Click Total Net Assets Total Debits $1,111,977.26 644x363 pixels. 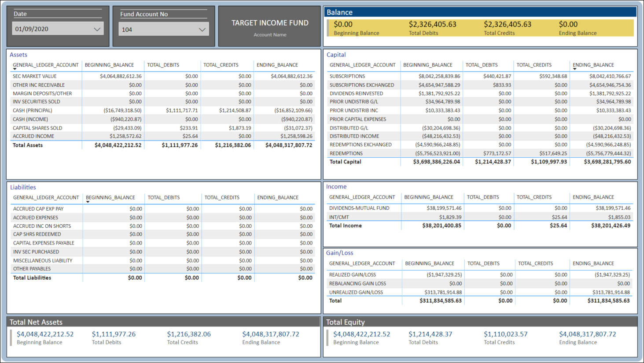[x=114, y=334]
